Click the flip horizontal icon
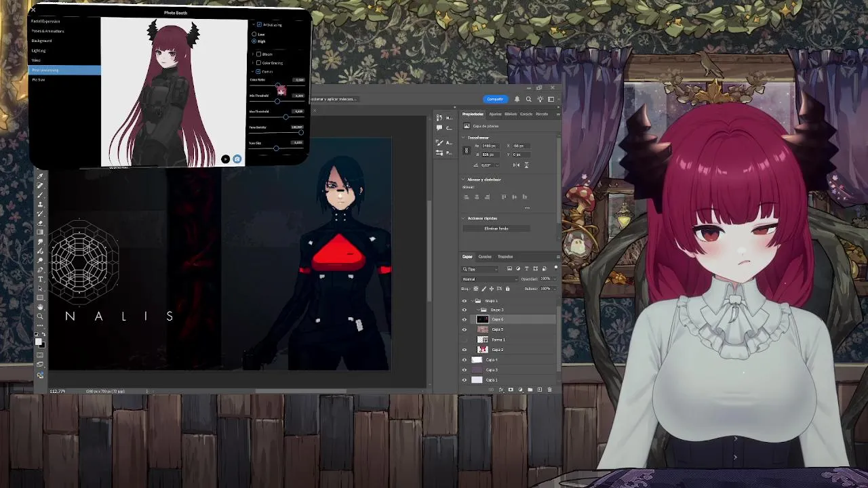This screenshot has height=488, width=868. point(516,165)
